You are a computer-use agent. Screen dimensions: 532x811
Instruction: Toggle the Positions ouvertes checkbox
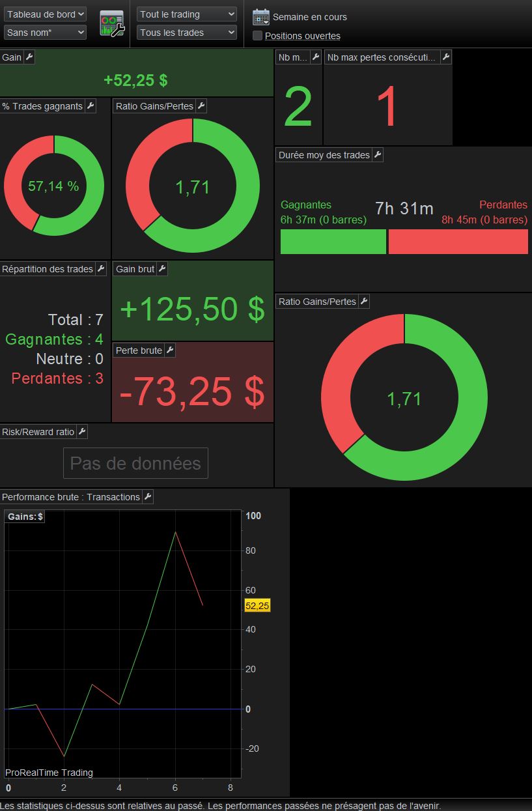[258, 36]
